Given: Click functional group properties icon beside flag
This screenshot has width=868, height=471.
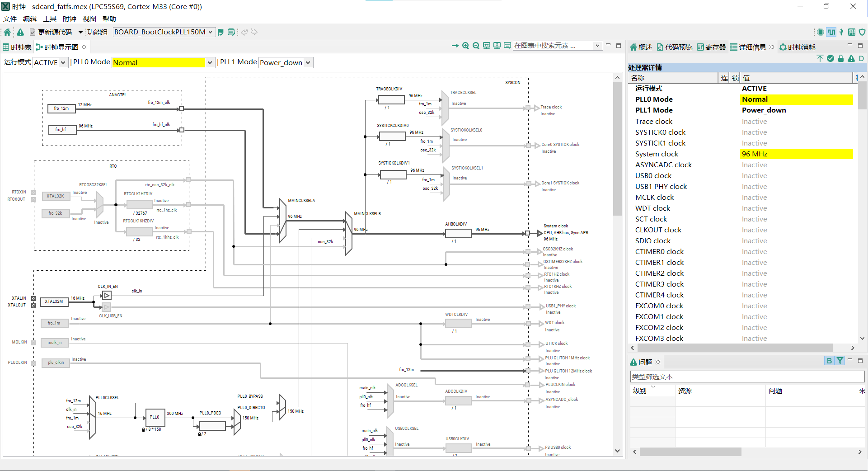Looking at the screenshot, I should [x=231, y=32].
